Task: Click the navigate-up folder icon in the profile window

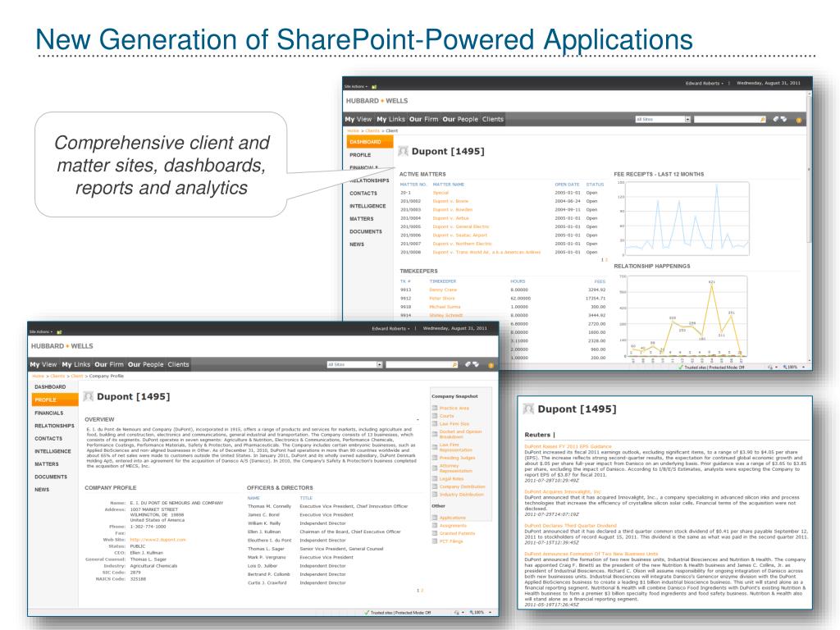Action: (59, 332)
